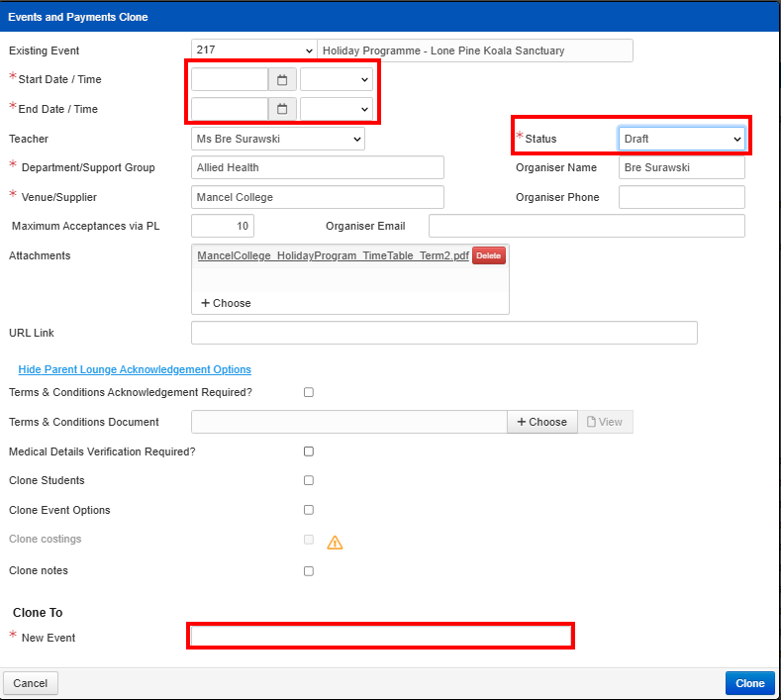
Task: Open the Start Time dropdown
Action: [337, 80]
